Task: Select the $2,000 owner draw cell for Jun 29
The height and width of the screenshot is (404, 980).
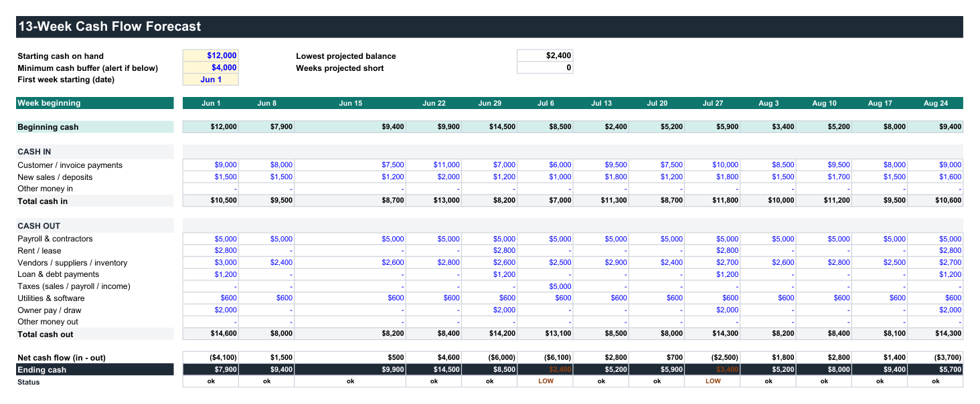Action: [489, 310]
